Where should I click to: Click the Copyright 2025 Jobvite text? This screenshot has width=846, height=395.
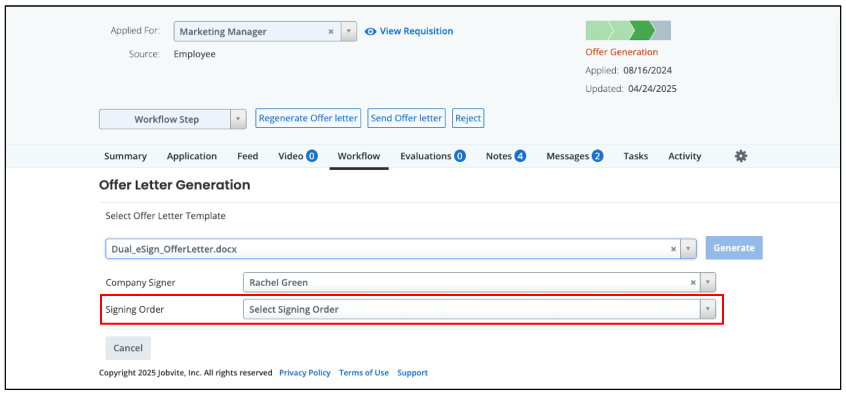[186, 373]
